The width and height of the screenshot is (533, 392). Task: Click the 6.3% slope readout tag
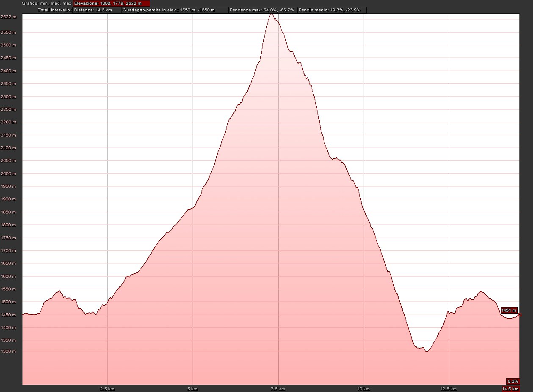tap(512, 381)
